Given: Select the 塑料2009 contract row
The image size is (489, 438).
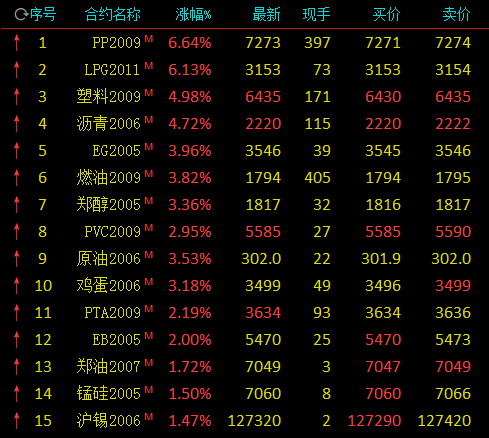Looking at the screenshot, I should (244, 97).
